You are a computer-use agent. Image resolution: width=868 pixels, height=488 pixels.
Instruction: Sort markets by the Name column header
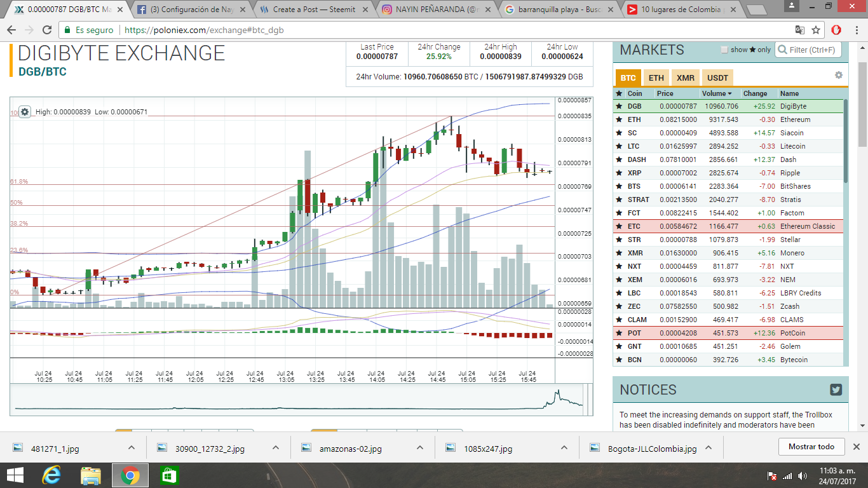coord(790,93)
